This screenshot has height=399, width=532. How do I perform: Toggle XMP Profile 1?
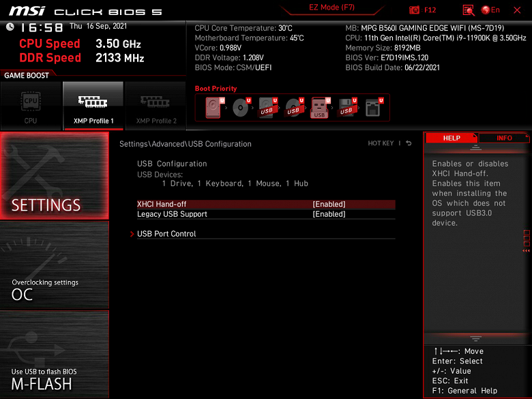tap(93, 106)
